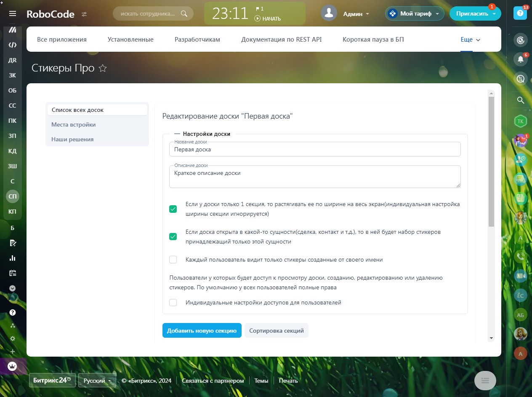532x397 pixels.
Task: Click the settings sliders icon beside RoboCode
Action: (x=84, y=14)
